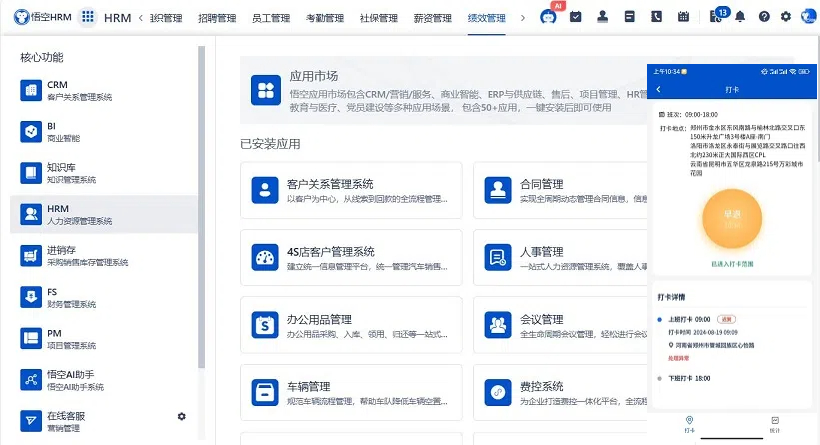Open the phone address book icon
Image resolution: width=820 pixels, height=445 pixels.
(x=656, y=17)
